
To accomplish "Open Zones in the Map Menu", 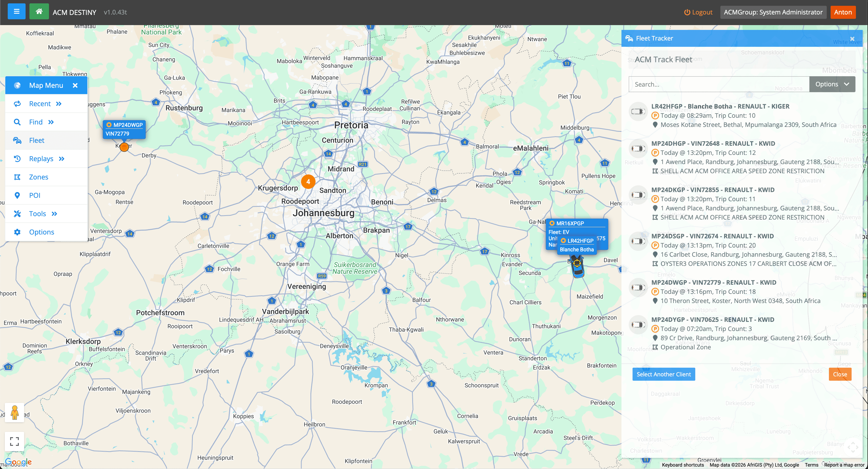I will tap(47, 177).
